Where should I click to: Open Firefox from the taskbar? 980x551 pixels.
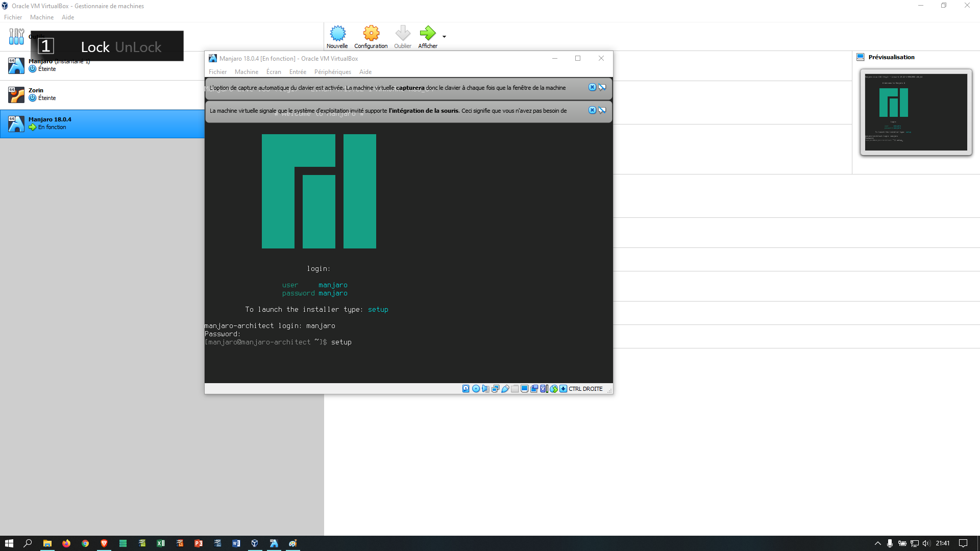[x=66, y=543]
